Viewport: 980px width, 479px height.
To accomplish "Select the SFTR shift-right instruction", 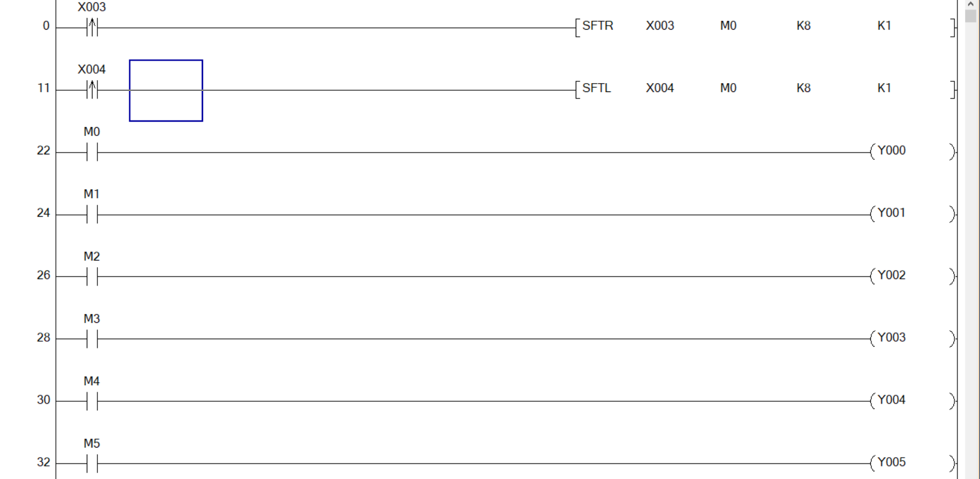I will click(x=597, y=26).
